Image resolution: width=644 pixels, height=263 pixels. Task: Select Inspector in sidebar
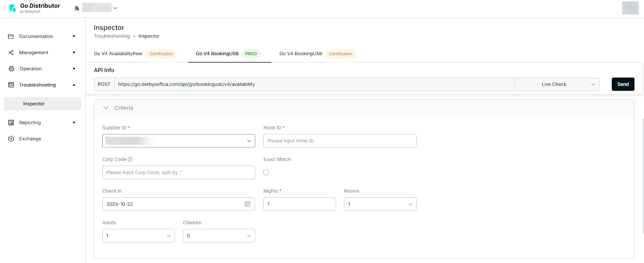tap(42, 104)
